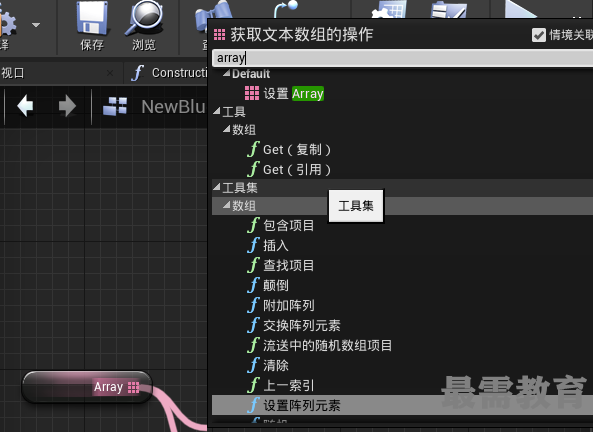Select the 上一索引 function
Viewport: 593px width, 432px height.
tap(281, 385)
